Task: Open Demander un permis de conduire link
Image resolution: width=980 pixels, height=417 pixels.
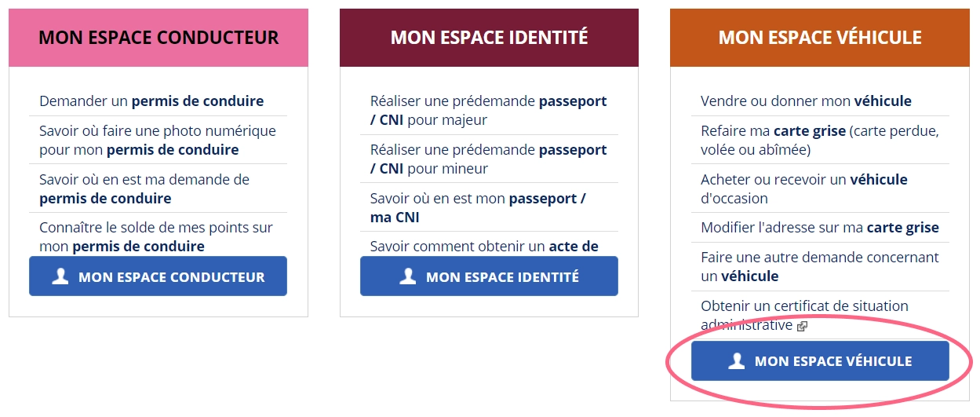Action: pyautogui.click(x=151, y=101)
